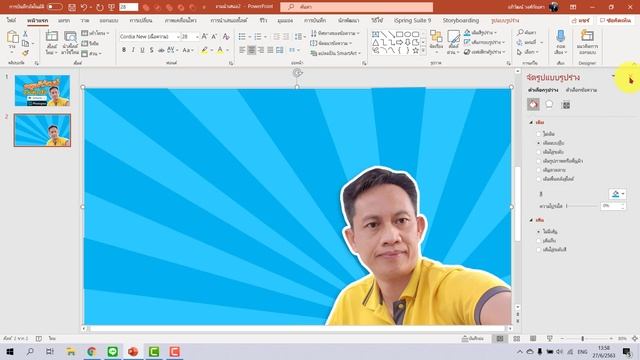Open the Storyboarding tab
Viewport: 640px width, 360px height.
461,20
